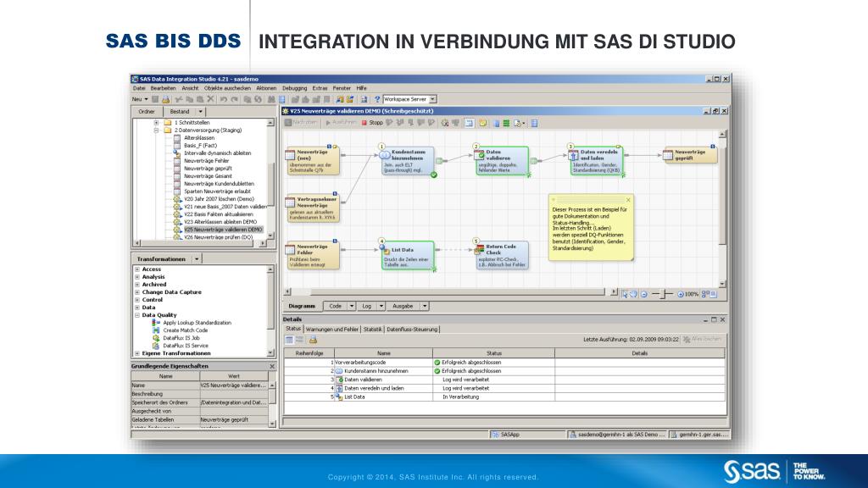Expand the Change Data Capture category

137,292
